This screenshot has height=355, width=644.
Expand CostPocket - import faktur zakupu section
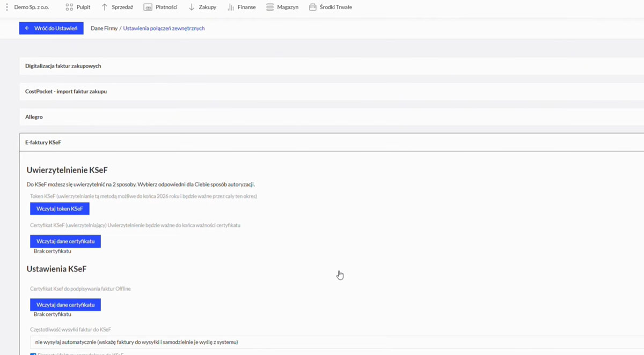(x=66, y=92)
